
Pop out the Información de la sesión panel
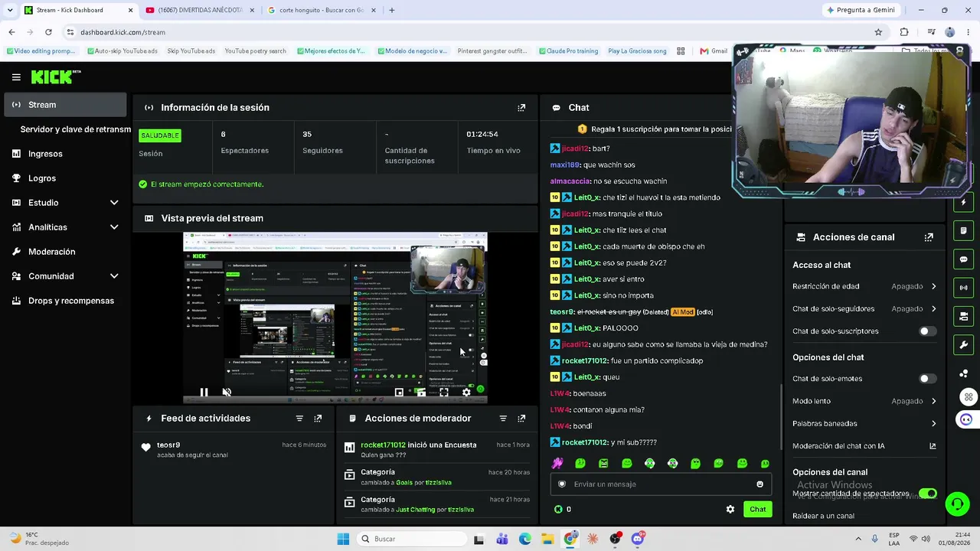tap(521, 108)
